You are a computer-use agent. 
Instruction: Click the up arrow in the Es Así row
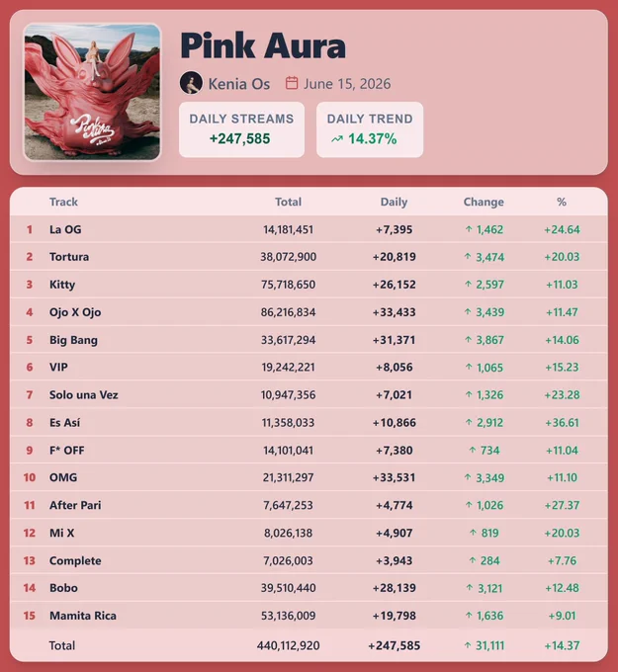(x=469, y=423)
